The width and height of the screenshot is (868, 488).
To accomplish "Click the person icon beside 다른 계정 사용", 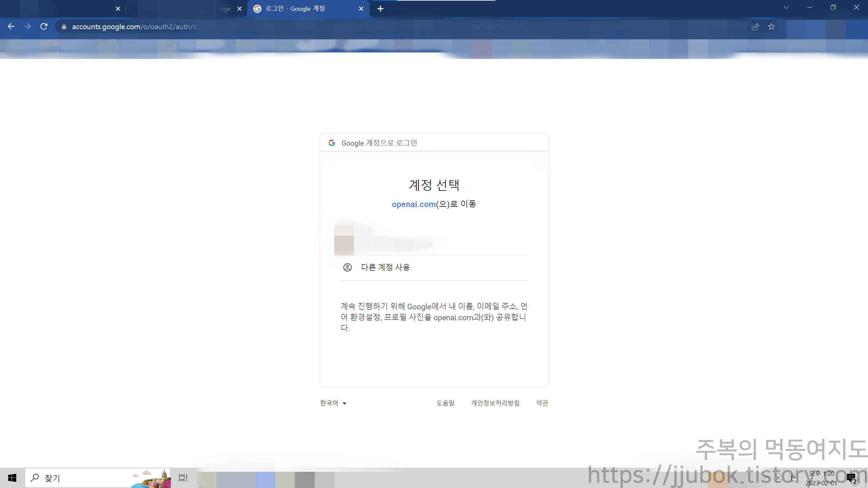I will click(x=348, y=267).
